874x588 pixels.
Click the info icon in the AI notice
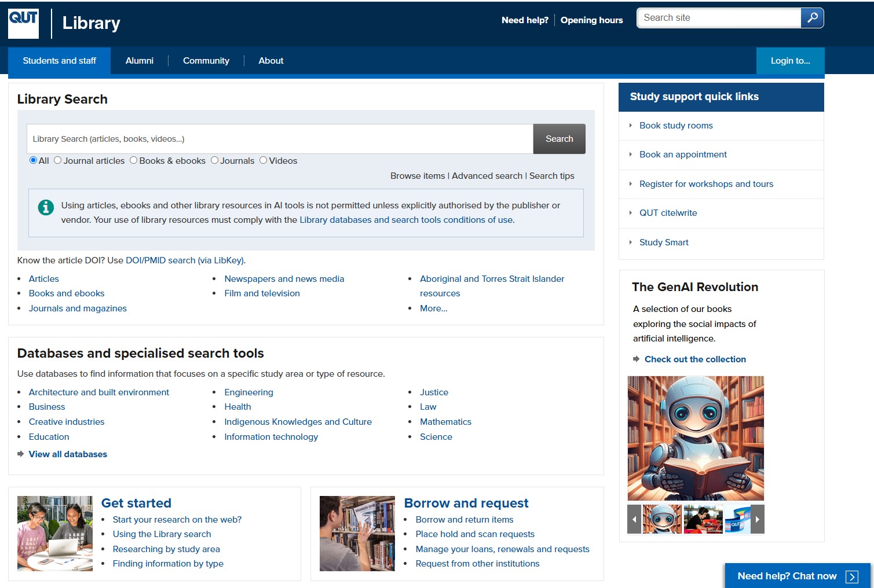(x=46, y=207)
